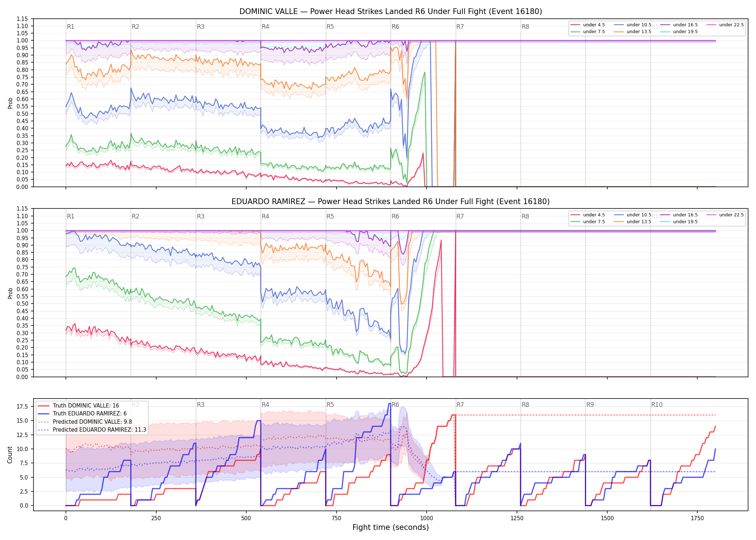Click the R6 round label in the Count chart
The height and width of the screenshot is (540, 756).
395,405
